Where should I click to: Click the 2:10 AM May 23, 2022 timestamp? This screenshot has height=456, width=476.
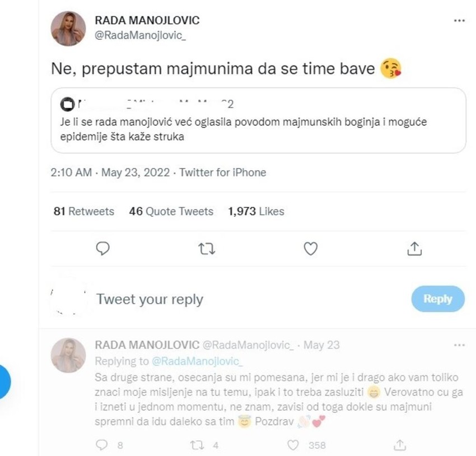coord(111,173)
